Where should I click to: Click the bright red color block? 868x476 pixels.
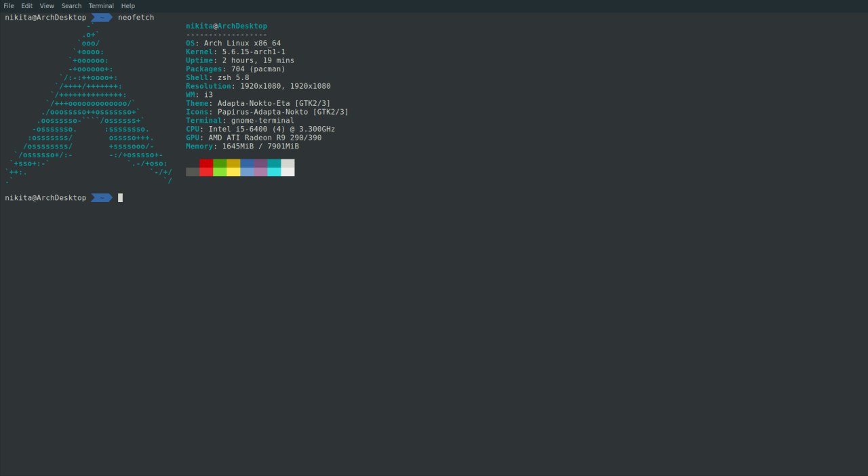pyautogui.click(x=206, y=172)
